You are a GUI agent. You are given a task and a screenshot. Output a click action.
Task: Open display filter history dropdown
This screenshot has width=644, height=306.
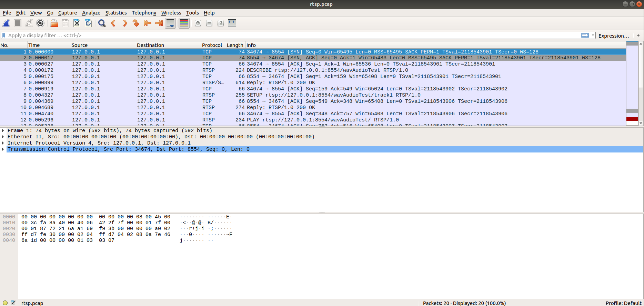(593, 36)
